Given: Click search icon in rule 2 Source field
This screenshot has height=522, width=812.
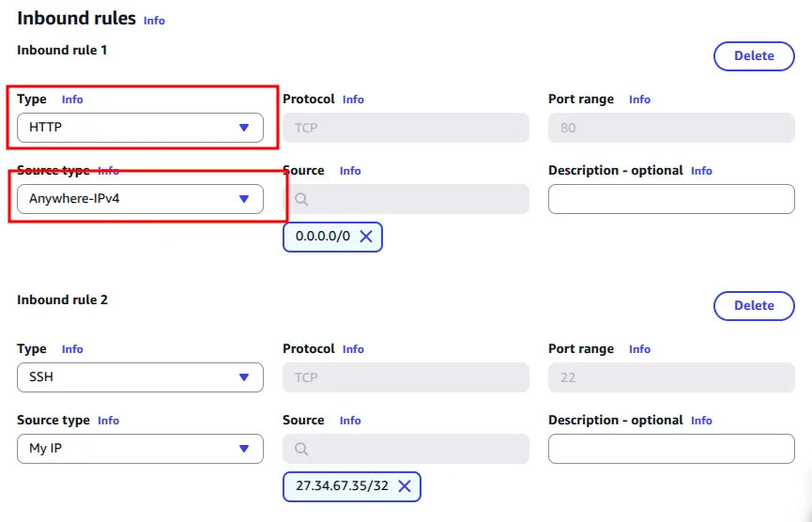Looking at the screenshot, I should point(301,449).
